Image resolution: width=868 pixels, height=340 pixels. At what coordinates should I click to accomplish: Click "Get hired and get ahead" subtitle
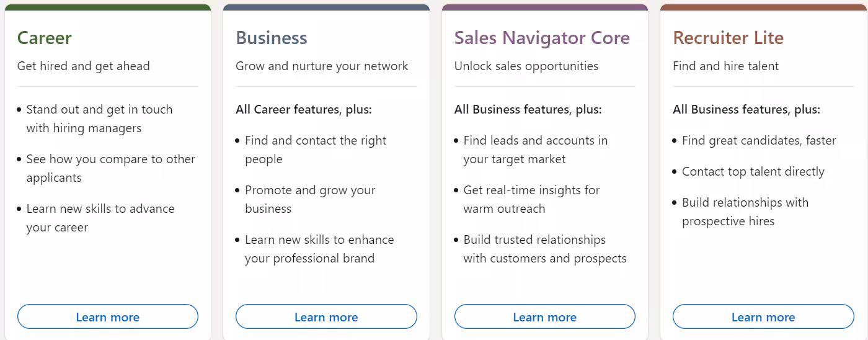pos(84,66)
